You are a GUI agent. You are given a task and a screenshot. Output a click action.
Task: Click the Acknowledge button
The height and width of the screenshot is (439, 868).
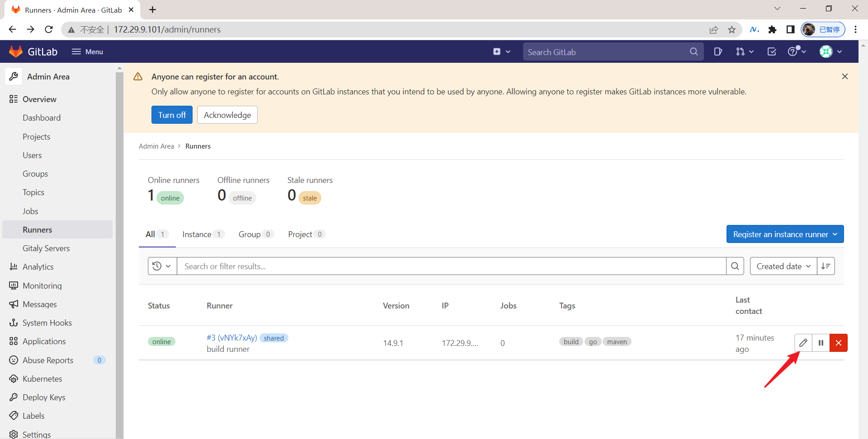227,115
